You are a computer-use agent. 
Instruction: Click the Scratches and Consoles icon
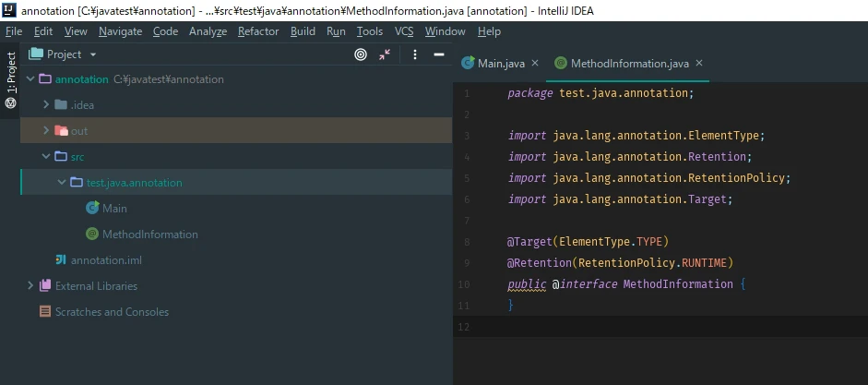click(45, 312)
